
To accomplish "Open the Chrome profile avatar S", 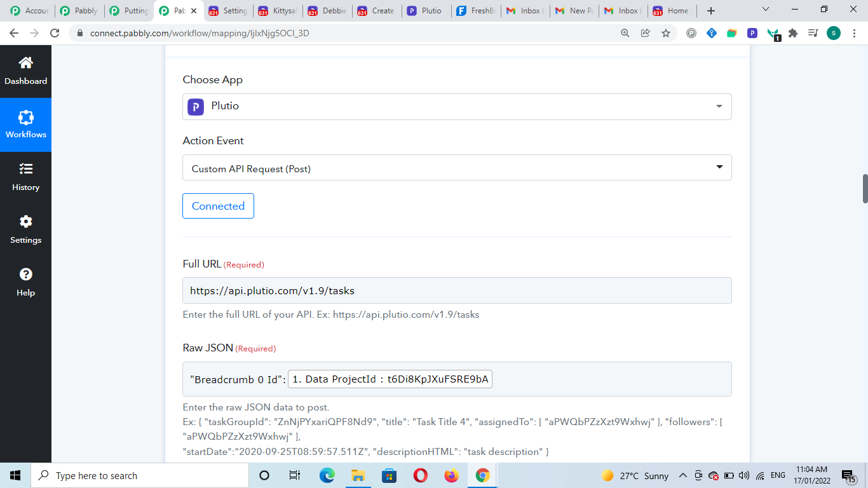I will (834, 33).
